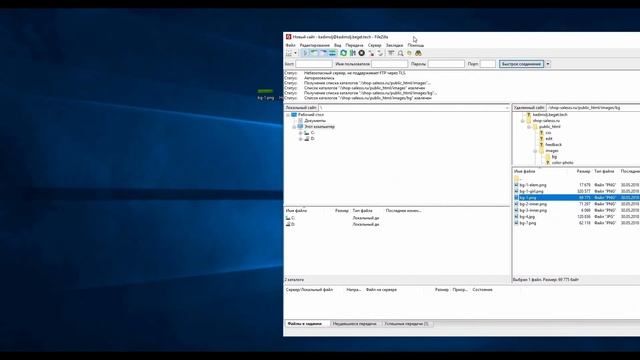
Task: Select the edit remote folder
Action: click(549, 139)
